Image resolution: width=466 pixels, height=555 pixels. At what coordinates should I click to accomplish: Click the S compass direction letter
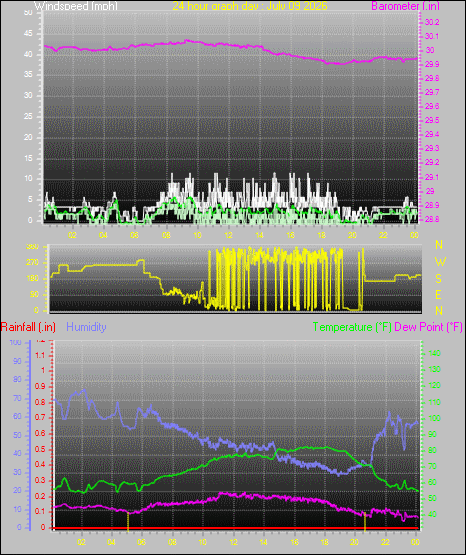tap(438, 279)
